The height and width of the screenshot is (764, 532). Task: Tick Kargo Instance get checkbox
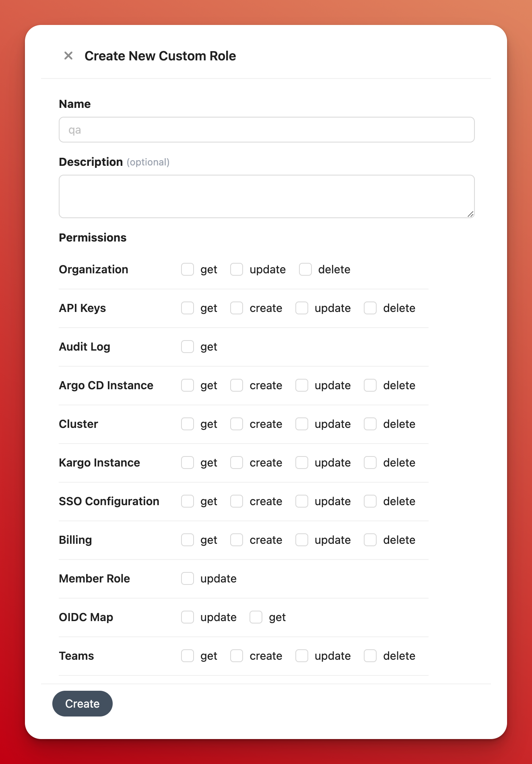coord(188,463)
